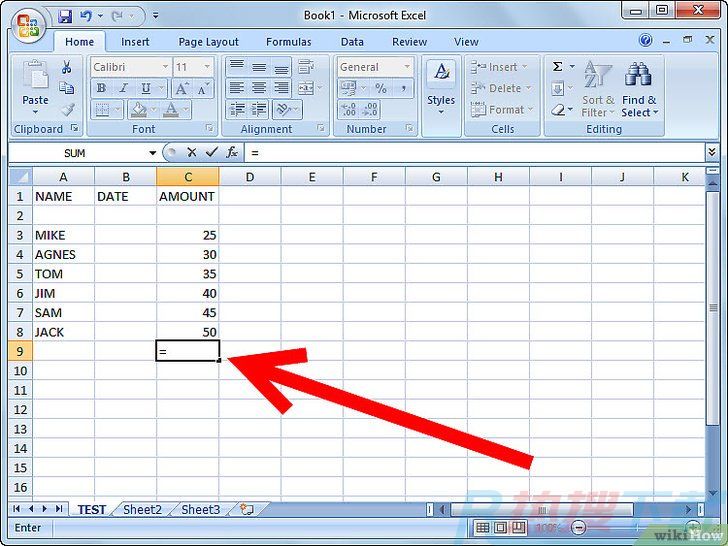Click the Fill down icon

[x=558, y=88]
